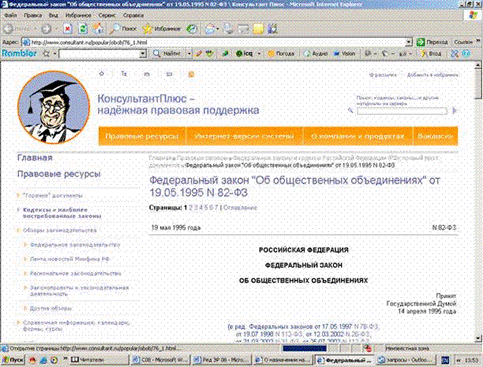The height and width of the screenshot is (367, 483).
Task: Click the Пуск Start button
Action: (x=13, y=360)
